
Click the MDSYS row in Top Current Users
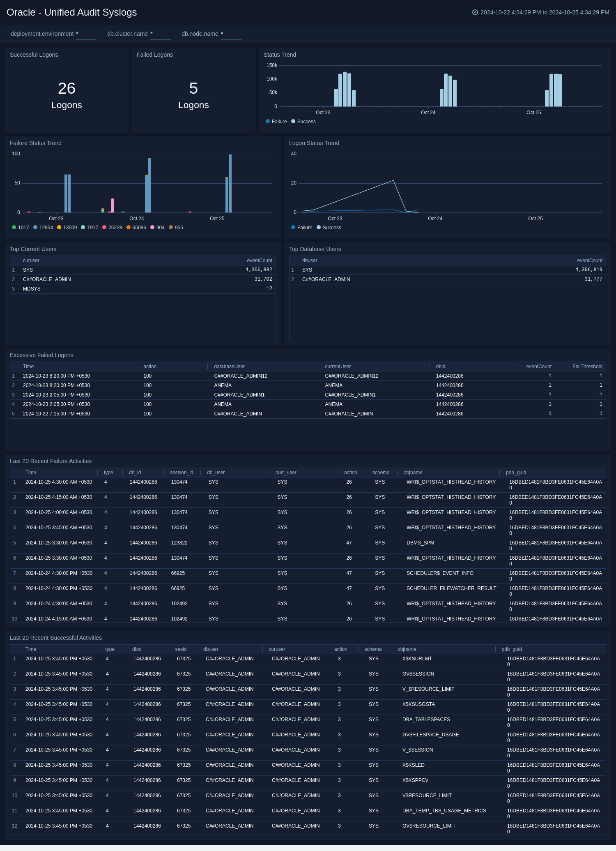click(143, 289)
